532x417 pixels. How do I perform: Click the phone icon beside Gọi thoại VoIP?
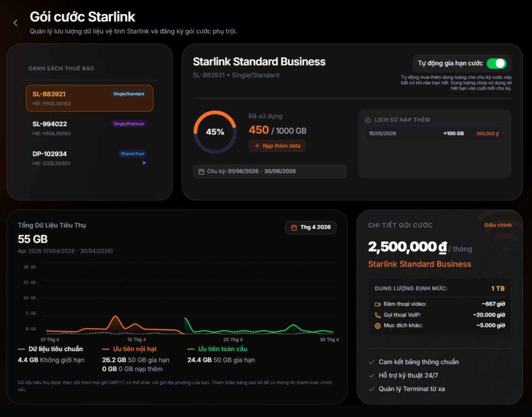378,315
